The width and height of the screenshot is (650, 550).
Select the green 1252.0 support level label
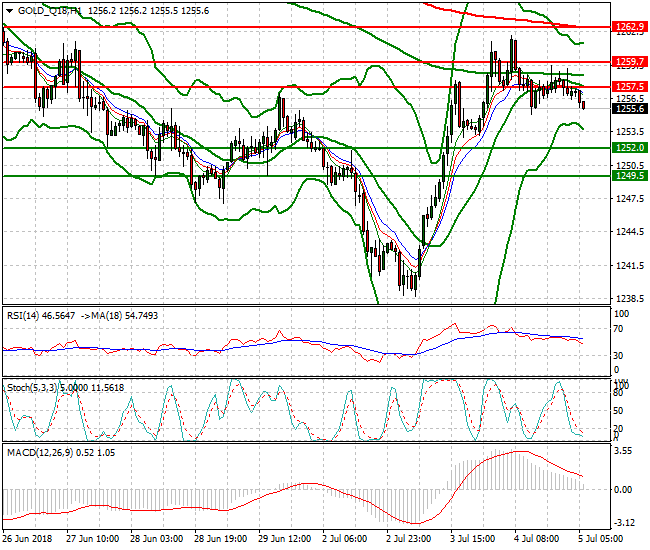[x=629, y=148]
